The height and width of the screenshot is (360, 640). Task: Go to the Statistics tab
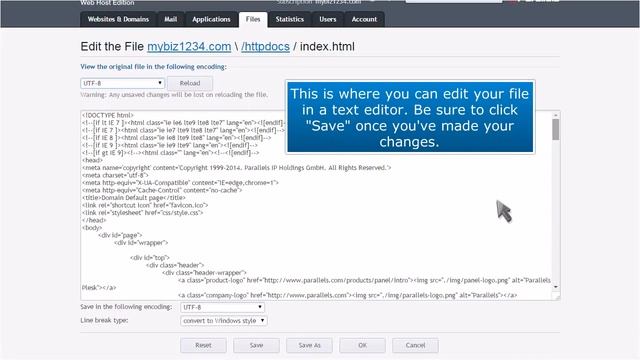(289, 19)
